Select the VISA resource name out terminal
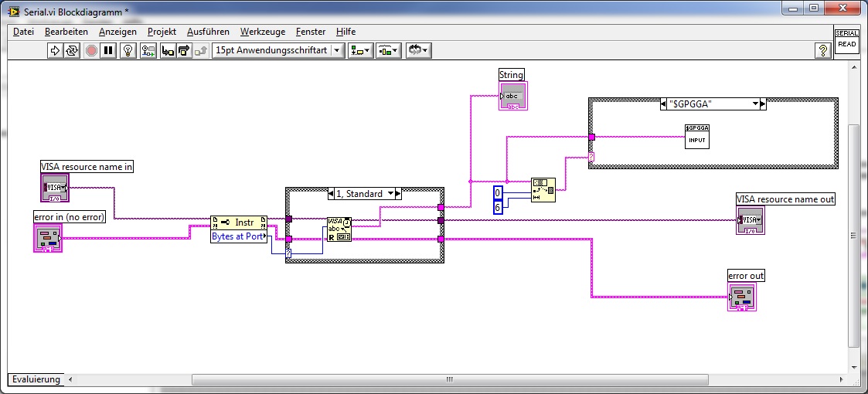This screenshot has height=394, width=868. coord(750,219)
